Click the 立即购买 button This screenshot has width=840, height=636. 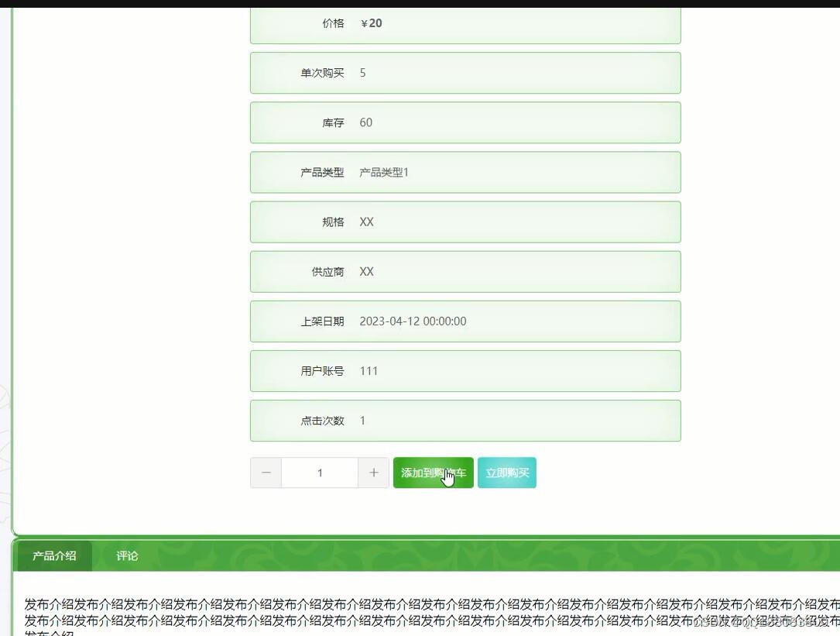click(x=506, y=473)
